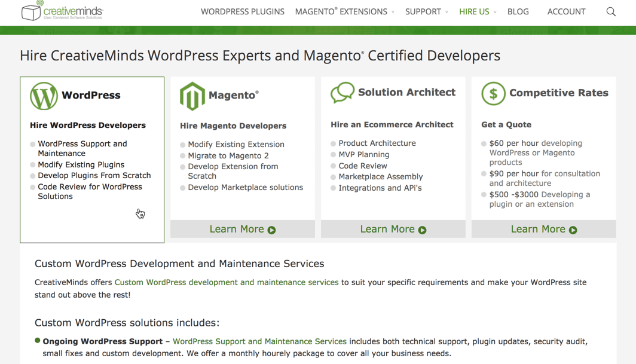This screenshot has height=364, width=636.
Task: Open the Account menu item
Action: coord(566,11)
